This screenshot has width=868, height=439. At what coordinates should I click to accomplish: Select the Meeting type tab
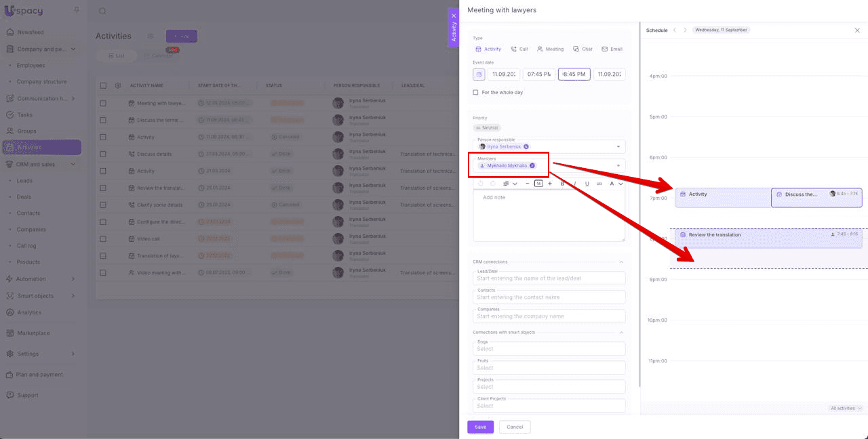[x=550, y=49]
